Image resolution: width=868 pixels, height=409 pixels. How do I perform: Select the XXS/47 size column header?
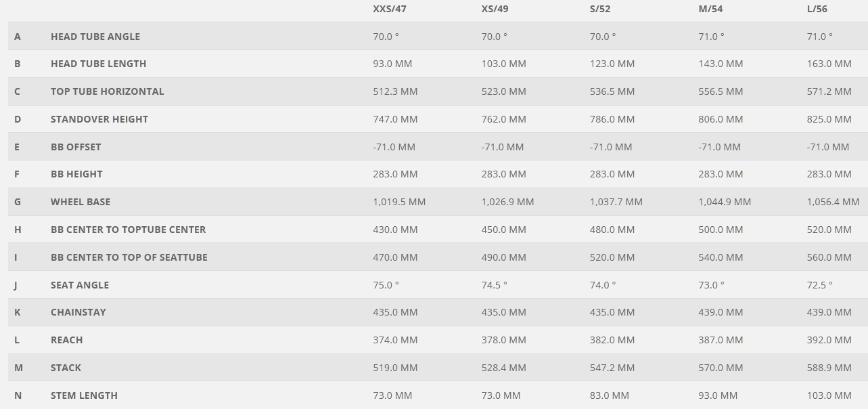(x=389, y=9)
